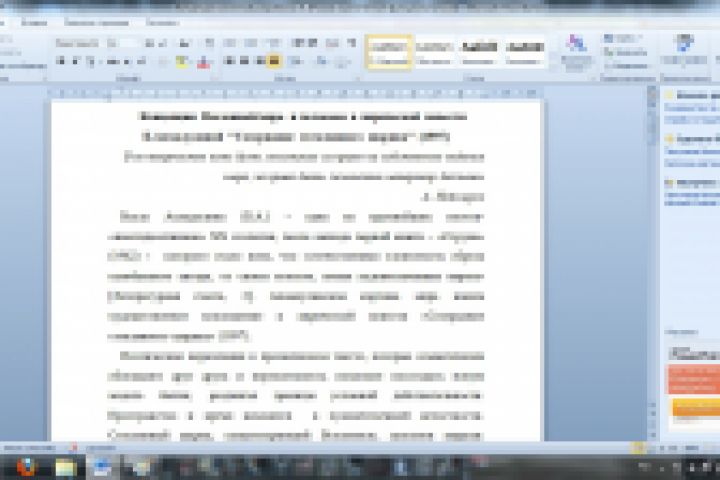Screen dimensions: 720x480
Task: Open the Change Case dropdown
Action: point(184,43)
